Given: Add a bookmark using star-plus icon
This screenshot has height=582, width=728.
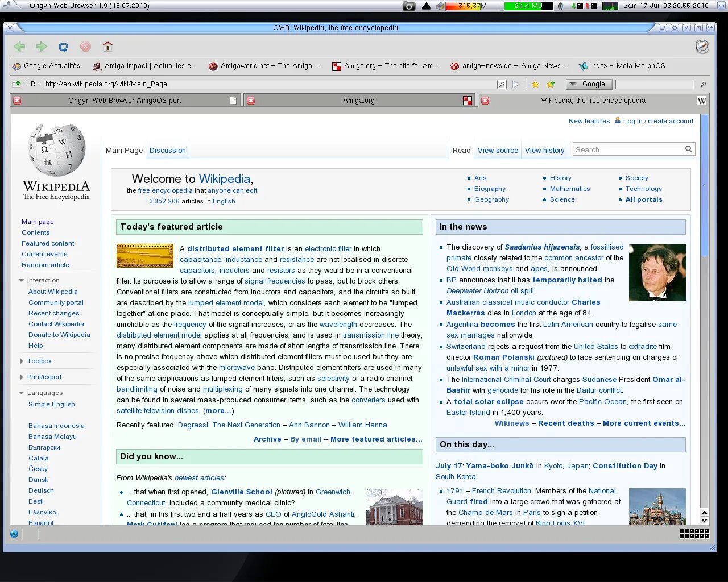Looking at the screenshot, I should pyautogui.click(x=551, y=84).
